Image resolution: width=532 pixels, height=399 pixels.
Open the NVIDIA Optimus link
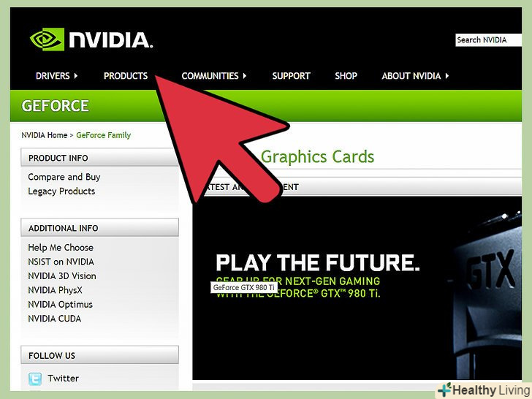pyautogui.click(x=60, y=304)
